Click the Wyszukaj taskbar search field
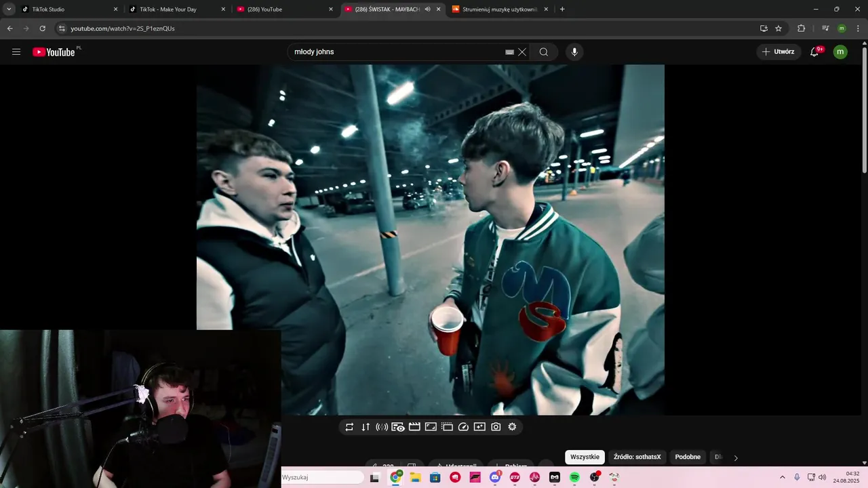 (x=323, y=477)
